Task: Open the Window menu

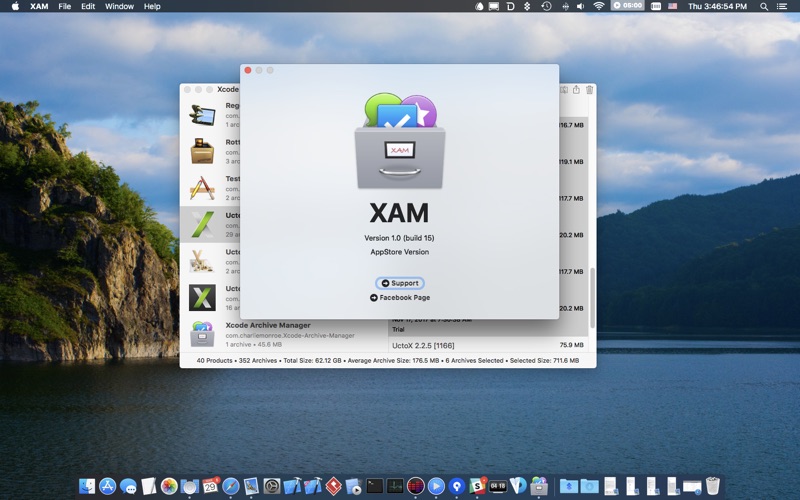Action: click(x=119, y=6)
